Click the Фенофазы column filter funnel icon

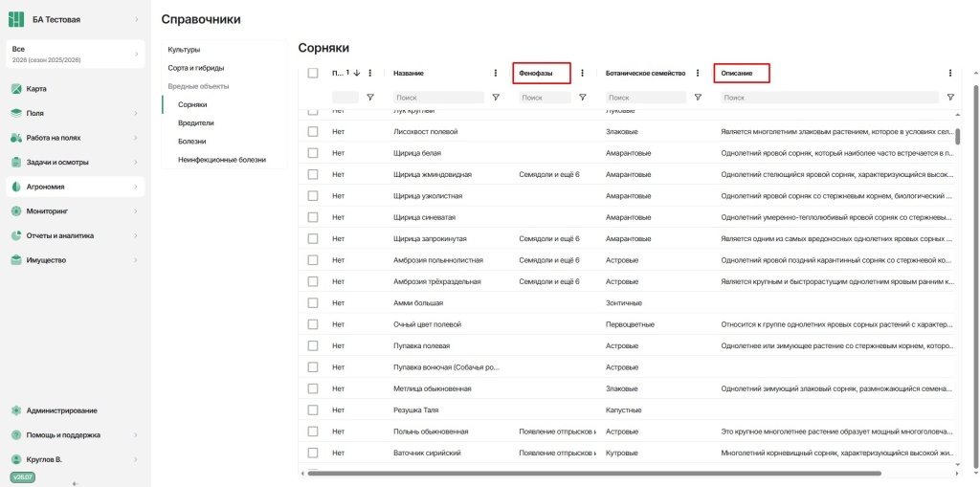[583, 98]
